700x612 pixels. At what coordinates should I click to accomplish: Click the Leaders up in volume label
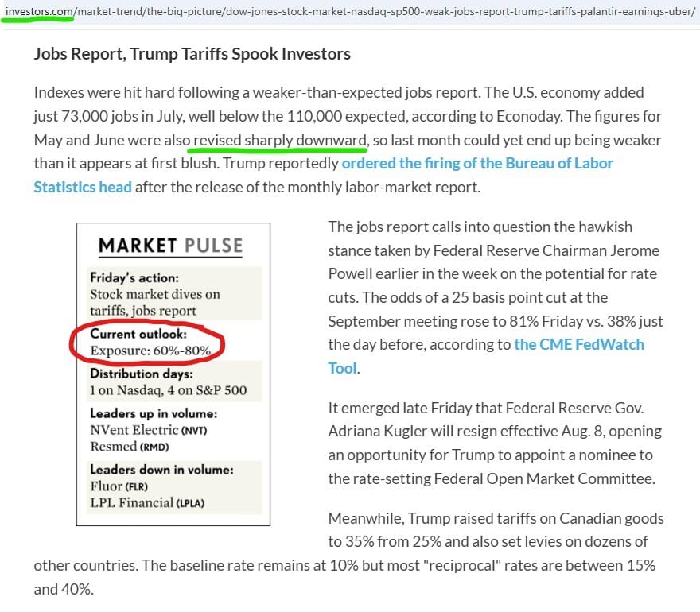pos(154,413)
